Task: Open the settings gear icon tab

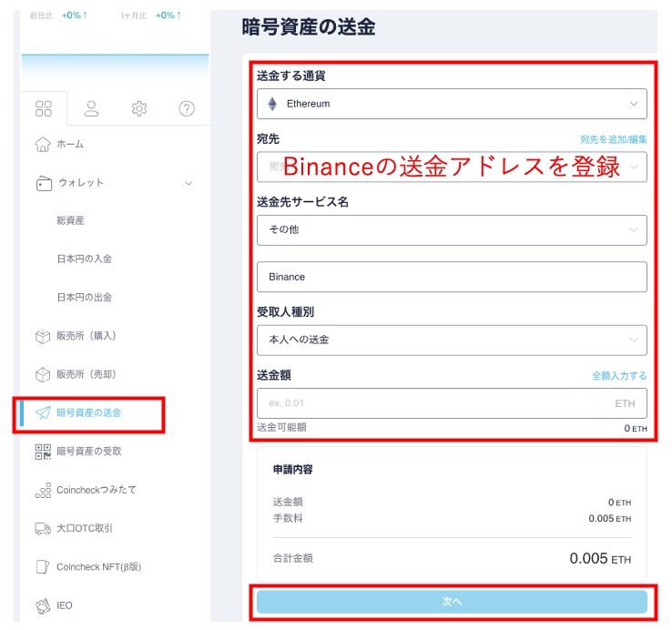Action: [138, 109]
